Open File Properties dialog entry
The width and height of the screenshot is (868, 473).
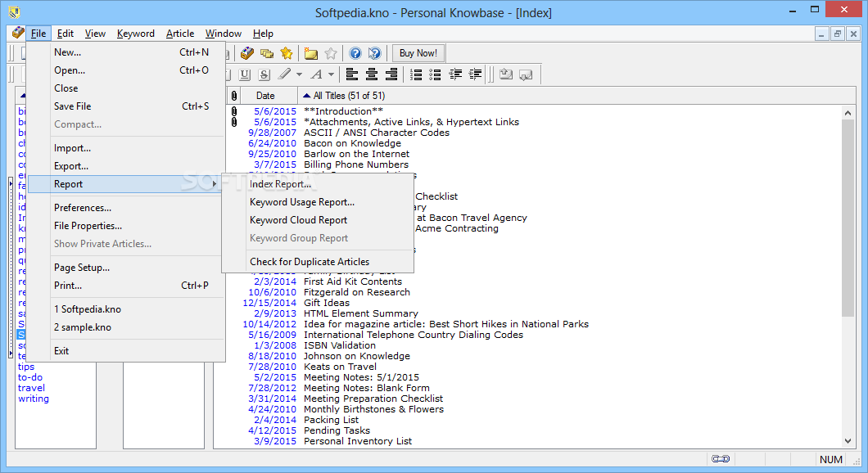(x=125, y=226)
